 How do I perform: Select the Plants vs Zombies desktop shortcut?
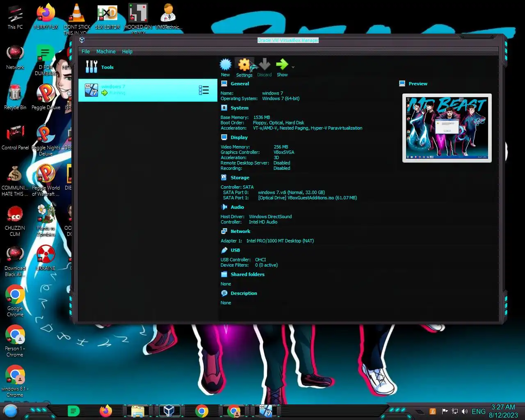[x=46, y=221]
